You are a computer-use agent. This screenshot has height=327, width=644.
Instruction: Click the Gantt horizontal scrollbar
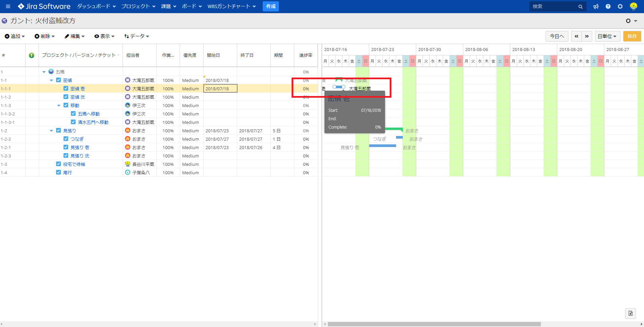click(x=434, y=324)
